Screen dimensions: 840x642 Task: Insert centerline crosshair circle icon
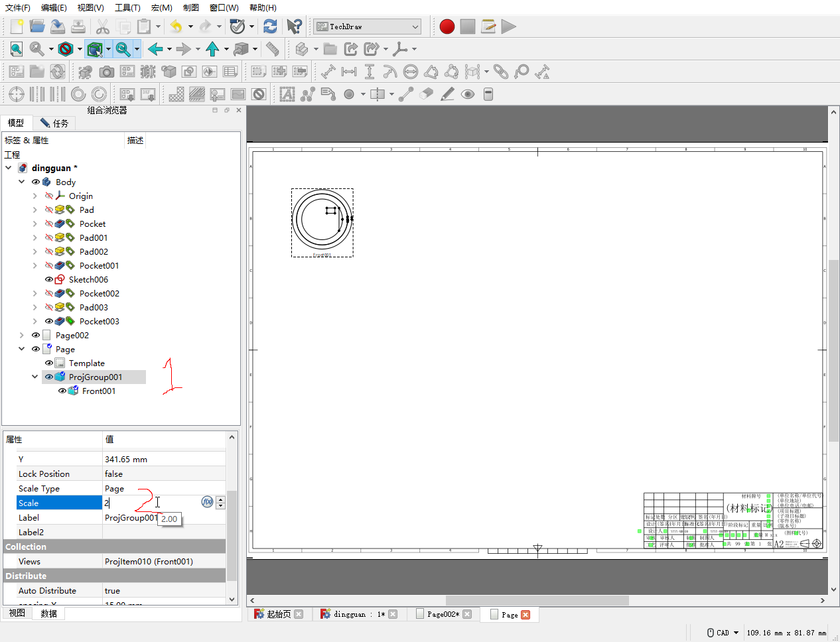17,94
